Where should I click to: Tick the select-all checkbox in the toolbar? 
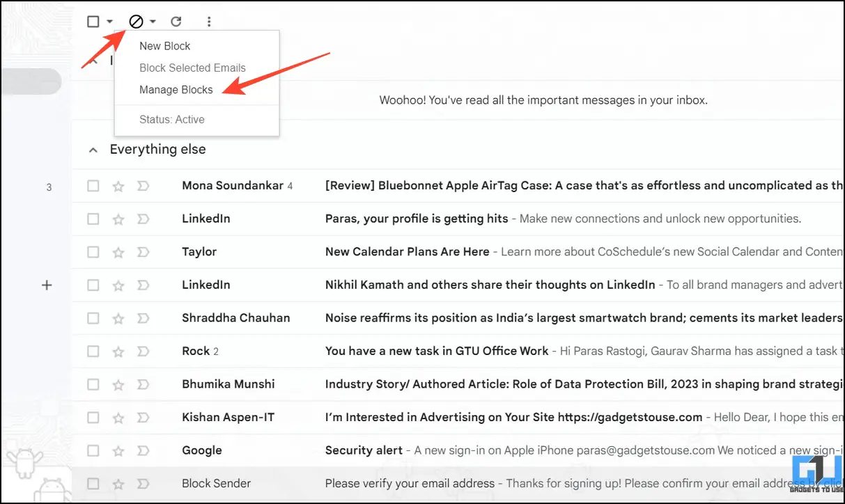[x=93, y=22]
